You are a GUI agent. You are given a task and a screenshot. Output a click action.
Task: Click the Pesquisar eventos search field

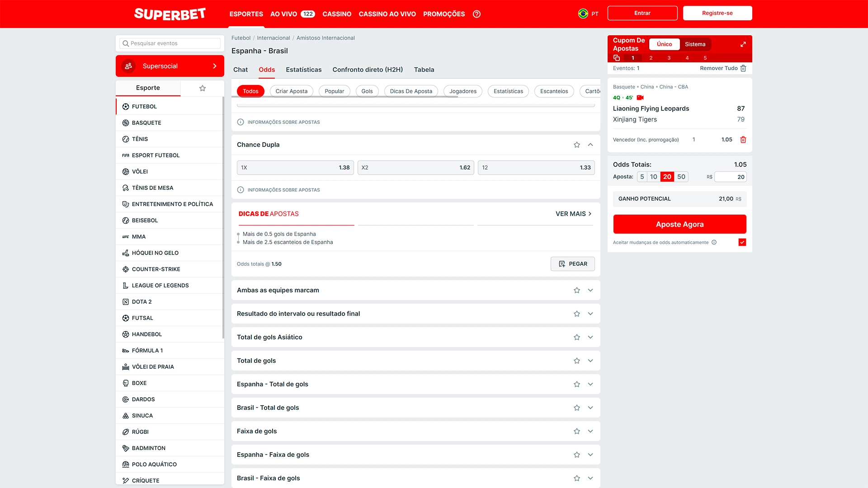click(170, 43)
